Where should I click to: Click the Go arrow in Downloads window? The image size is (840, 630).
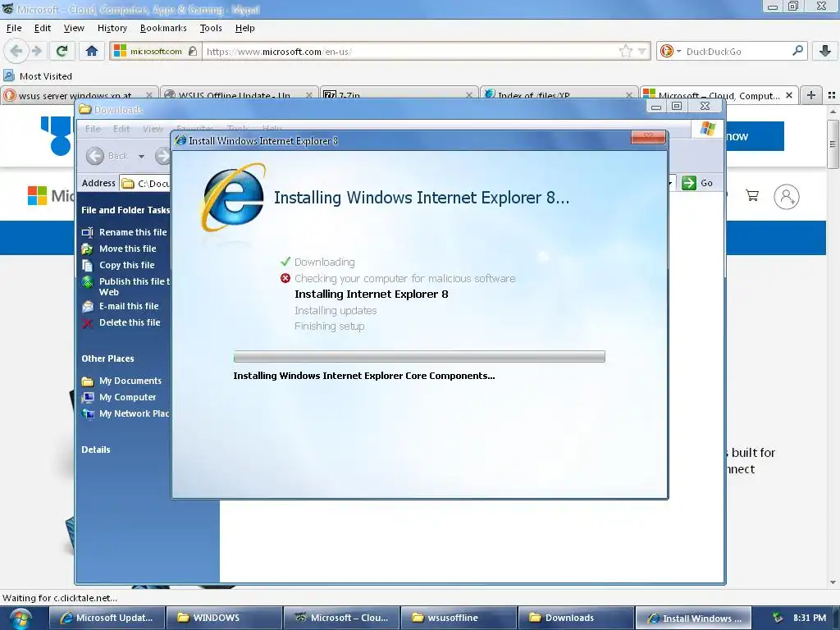[x=689, y=183]
